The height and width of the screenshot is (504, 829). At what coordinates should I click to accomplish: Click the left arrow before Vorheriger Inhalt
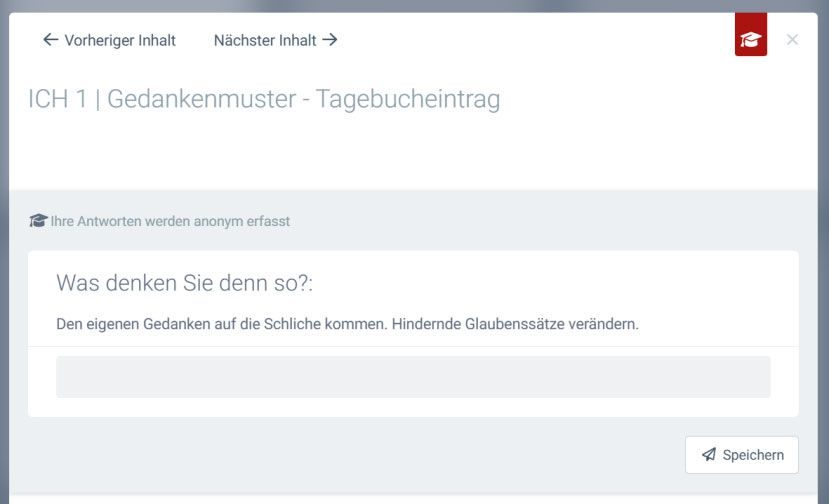50,40
